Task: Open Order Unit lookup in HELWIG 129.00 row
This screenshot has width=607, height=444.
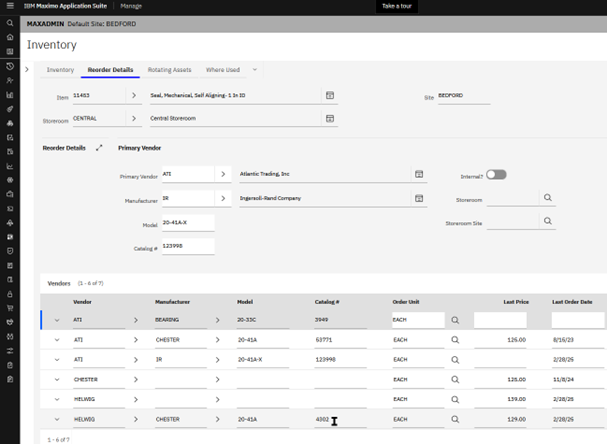Action: 455,419
